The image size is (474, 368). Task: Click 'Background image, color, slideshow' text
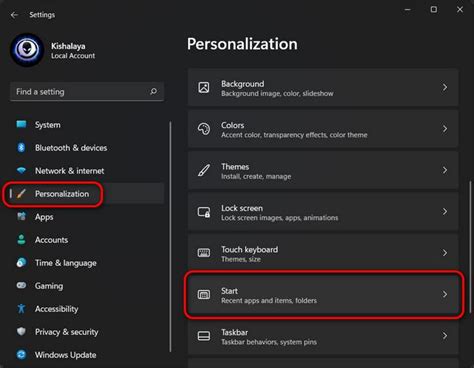(277, 94)
